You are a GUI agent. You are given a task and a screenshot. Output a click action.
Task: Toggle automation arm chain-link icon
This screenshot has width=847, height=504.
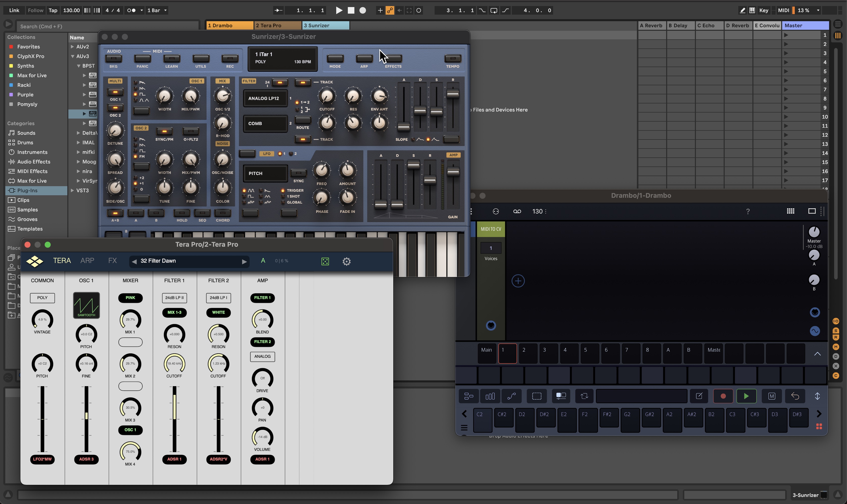tap(390, 10)
